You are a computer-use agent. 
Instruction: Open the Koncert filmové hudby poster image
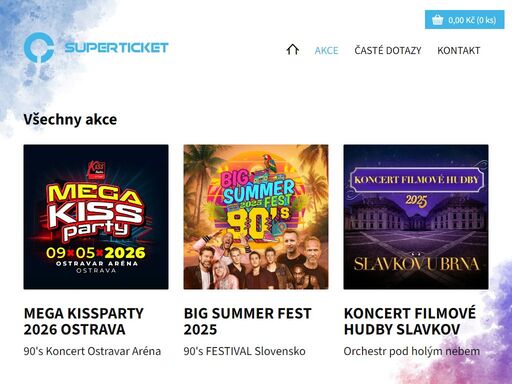click(x=416, y=217)
